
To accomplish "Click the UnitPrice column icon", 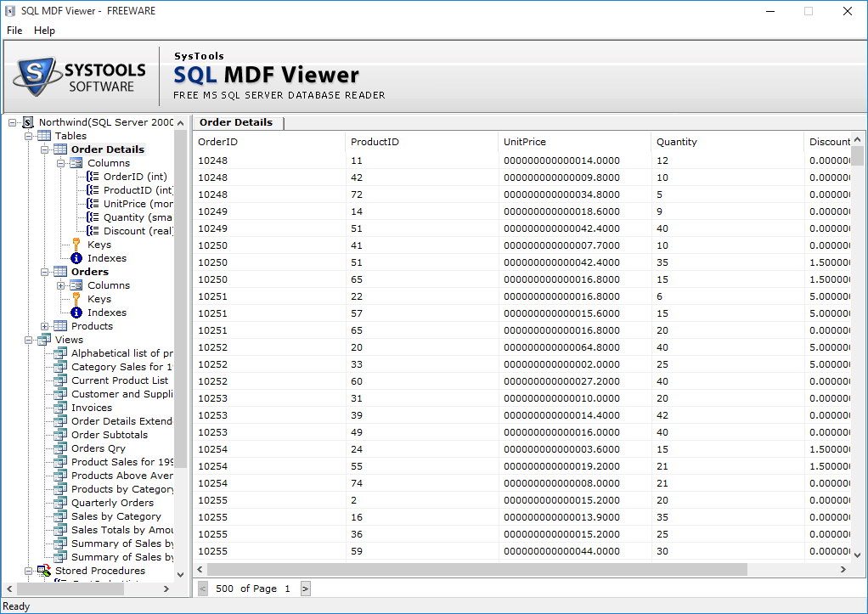I will pos(93,204).
